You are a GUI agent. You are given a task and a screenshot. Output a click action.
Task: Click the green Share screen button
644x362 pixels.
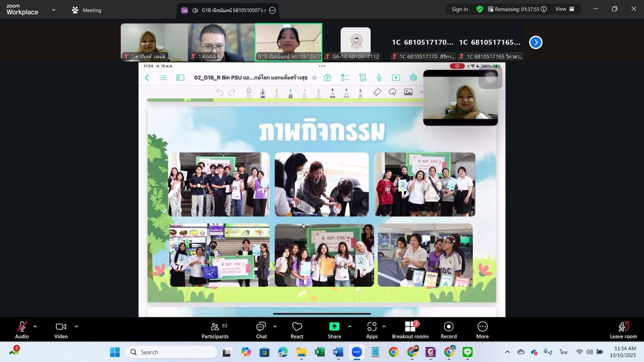(x=334, y=330)
